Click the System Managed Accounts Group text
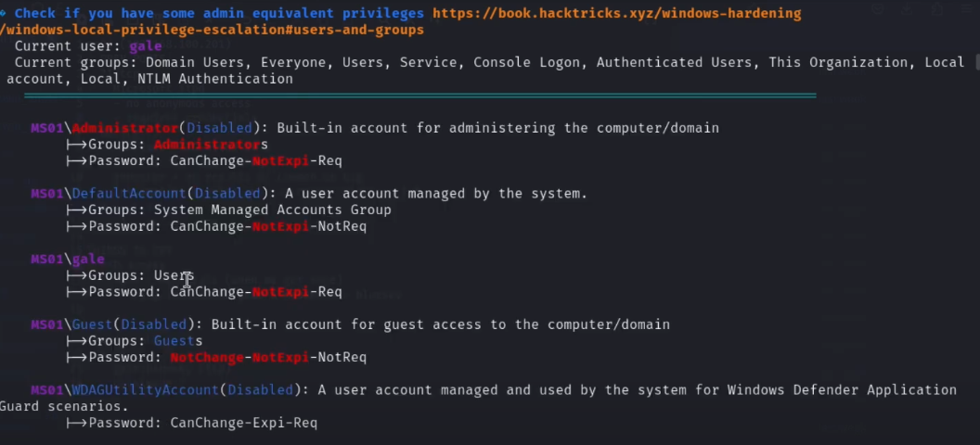This screenshot has height=445, width=980. pos(272,210)
